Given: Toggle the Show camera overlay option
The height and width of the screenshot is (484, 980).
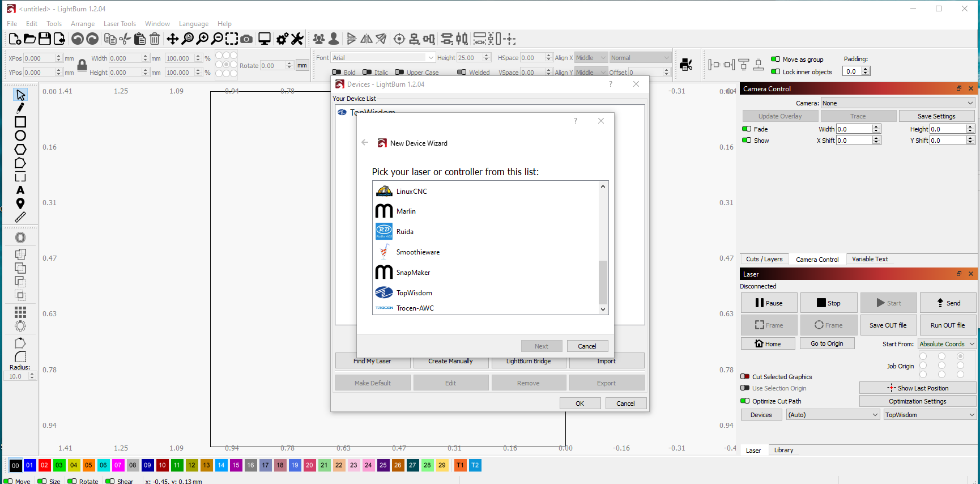Looking at the screenshot, I should 747,140.
